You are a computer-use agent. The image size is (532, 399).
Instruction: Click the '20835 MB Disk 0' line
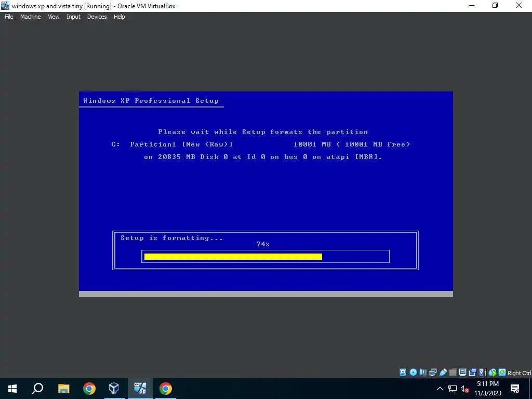pyautogui.click(x=263, y=157)
